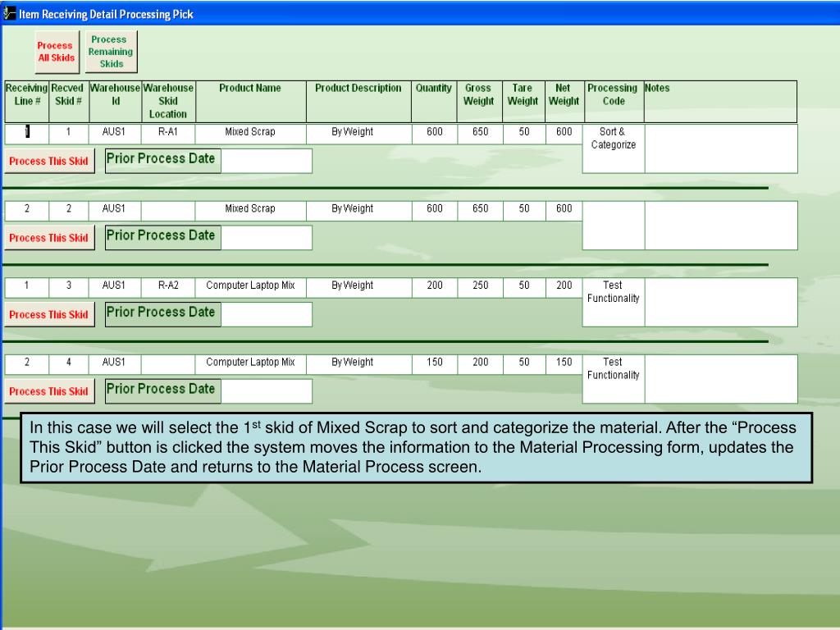Click Notes field for skid 4
This screenshot has height=630, width=840.
(x=721, y=379)
